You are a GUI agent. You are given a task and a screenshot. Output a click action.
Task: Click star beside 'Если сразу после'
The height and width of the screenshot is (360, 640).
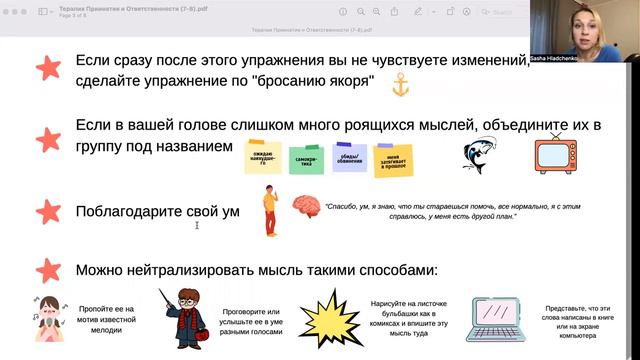tap(49, 68)
